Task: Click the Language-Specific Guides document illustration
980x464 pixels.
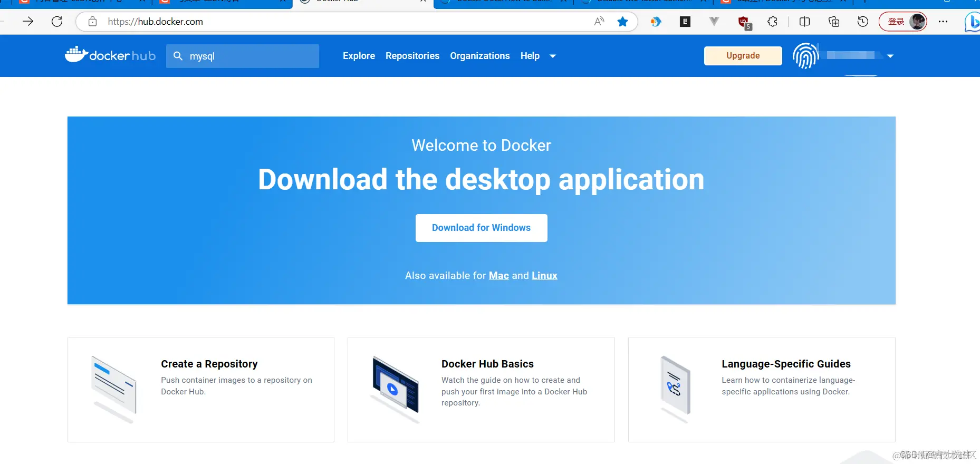Action: click(675, 389)
